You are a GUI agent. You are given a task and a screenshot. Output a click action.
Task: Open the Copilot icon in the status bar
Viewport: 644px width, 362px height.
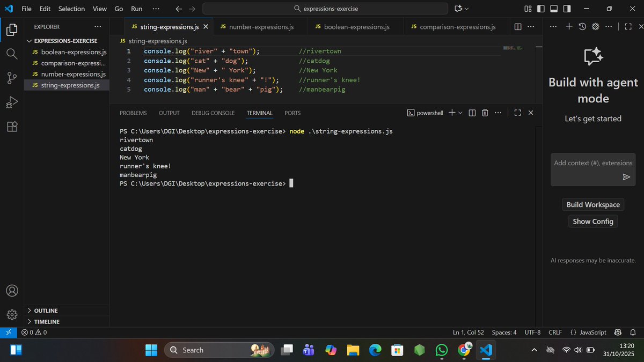[x=618, y=332]
